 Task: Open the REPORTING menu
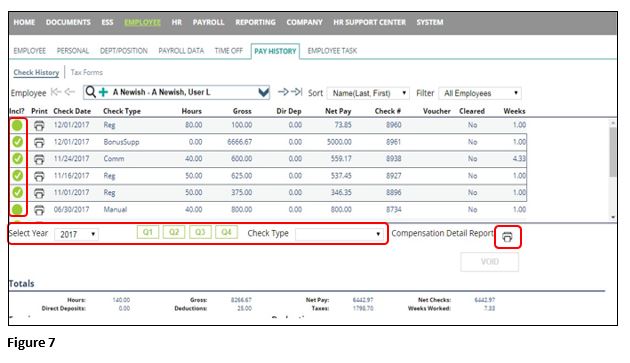(256, 23)
